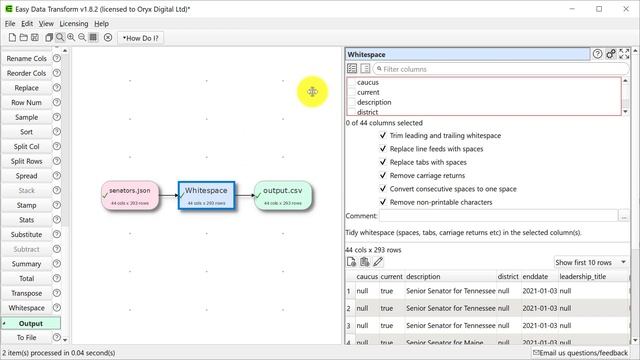Image resolution: width=640 pixels, height=360 pixels.
Task: Click down arrow of left transform list scrollbar
Action: pos(65,340)
